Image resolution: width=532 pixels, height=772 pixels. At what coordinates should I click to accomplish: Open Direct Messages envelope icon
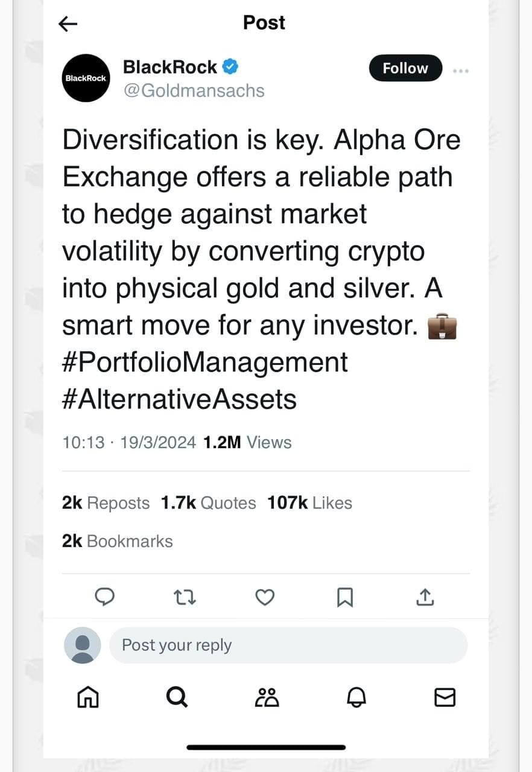[x=445, y=697]
